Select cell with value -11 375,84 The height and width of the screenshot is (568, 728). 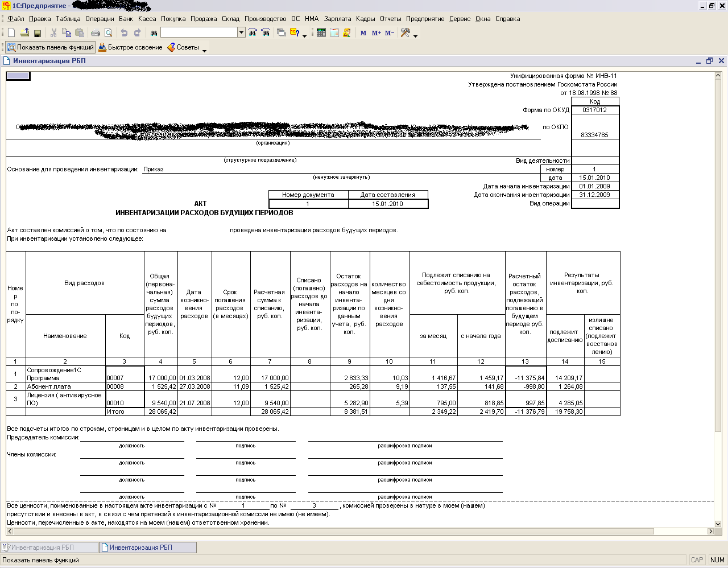tap(526, 374)
